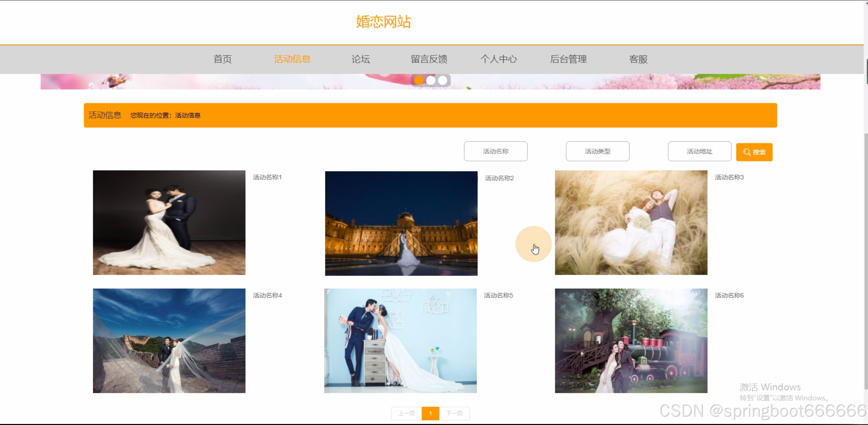Open 后台管理 from the navigation bar
This screenshot has width=868, height=425.
[568, 59]
